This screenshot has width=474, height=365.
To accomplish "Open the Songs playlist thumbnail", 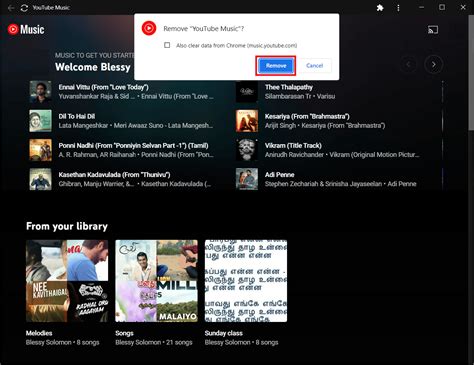I will pyautogui.click(x=156, y=281).
